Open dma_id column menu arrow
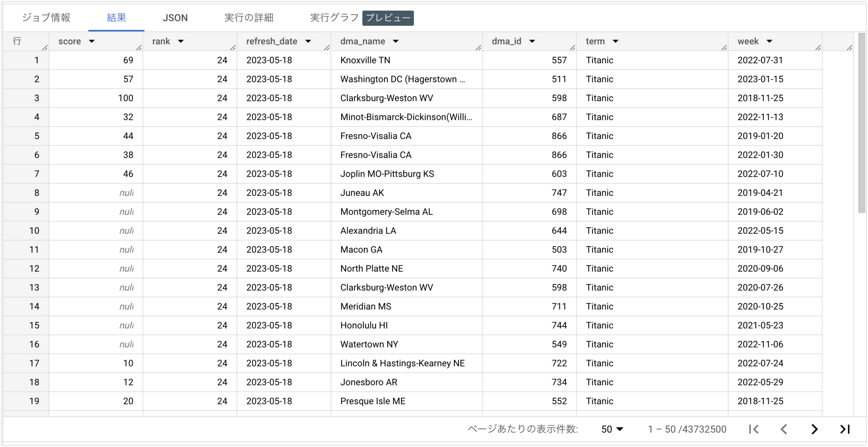Screen dimensions: 868x447 (x=532, y=41)
